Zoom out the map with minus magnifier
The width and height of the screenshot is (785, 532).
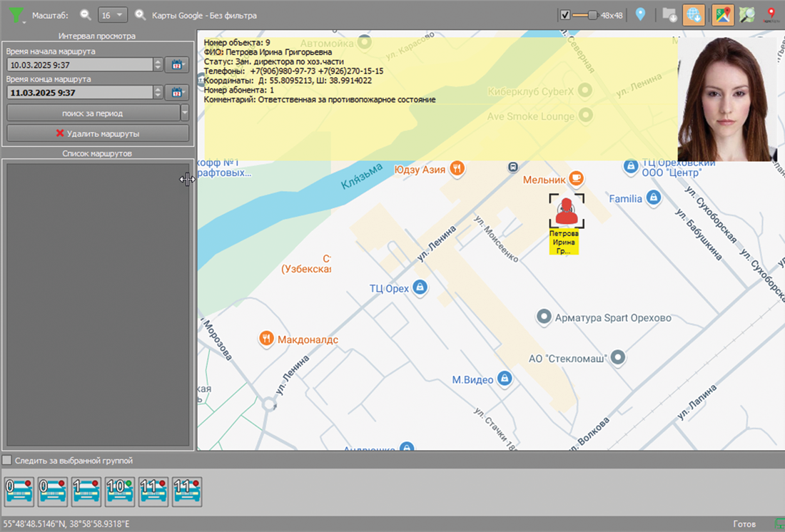(x=86, y=15)
